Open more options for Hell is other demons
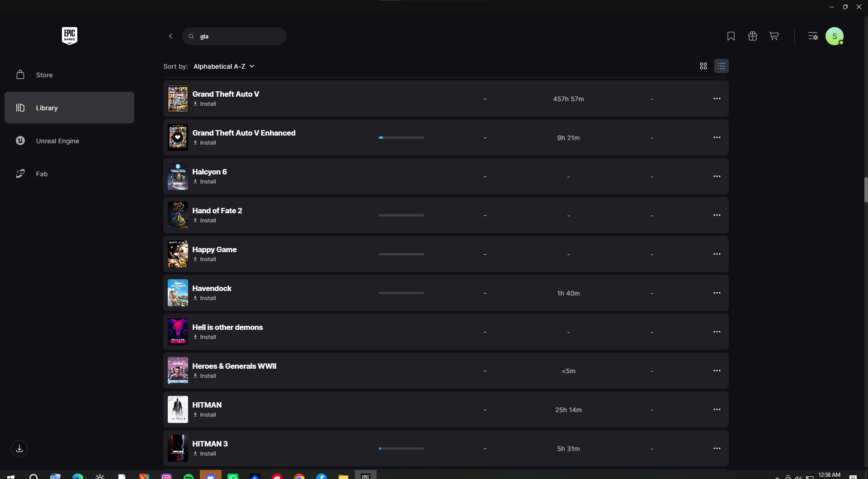Screen dimensions: 868x479 tap(717, 332)
